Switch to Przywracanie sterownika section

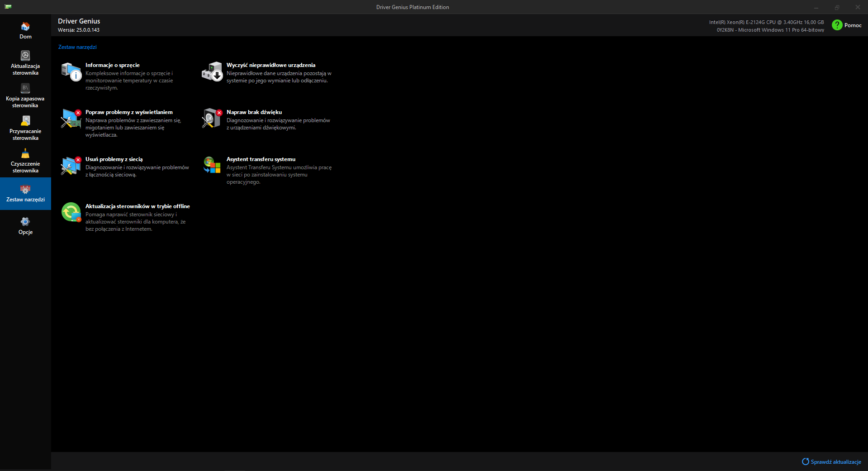[x=25, y=134]
